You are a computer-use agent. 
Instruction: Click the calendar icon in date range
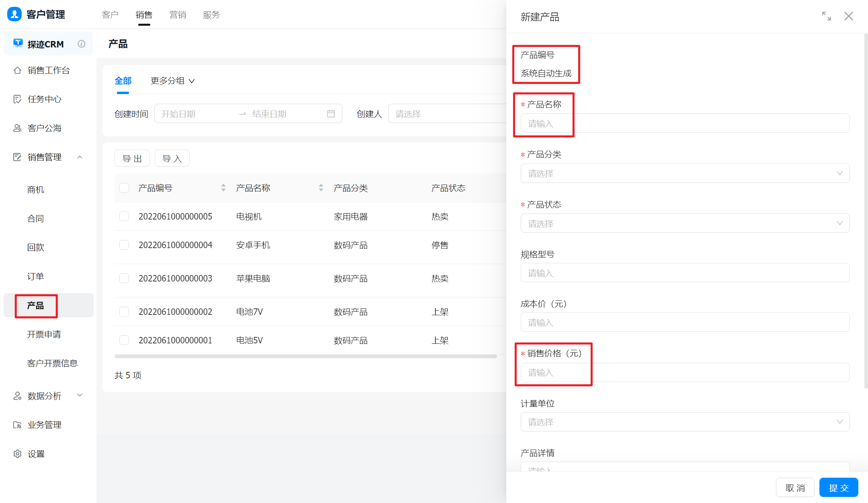click(331, 114)
